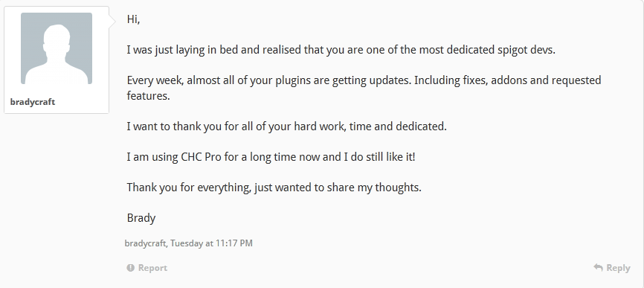The image size is (644, 288).
Task: Click the "Brady" signature text
Action: point(141,218)
